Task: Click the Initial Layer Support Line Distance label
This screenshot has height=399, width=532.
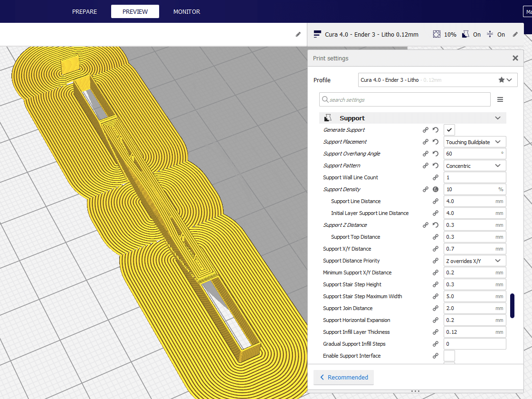Action: tap(370, 213)
